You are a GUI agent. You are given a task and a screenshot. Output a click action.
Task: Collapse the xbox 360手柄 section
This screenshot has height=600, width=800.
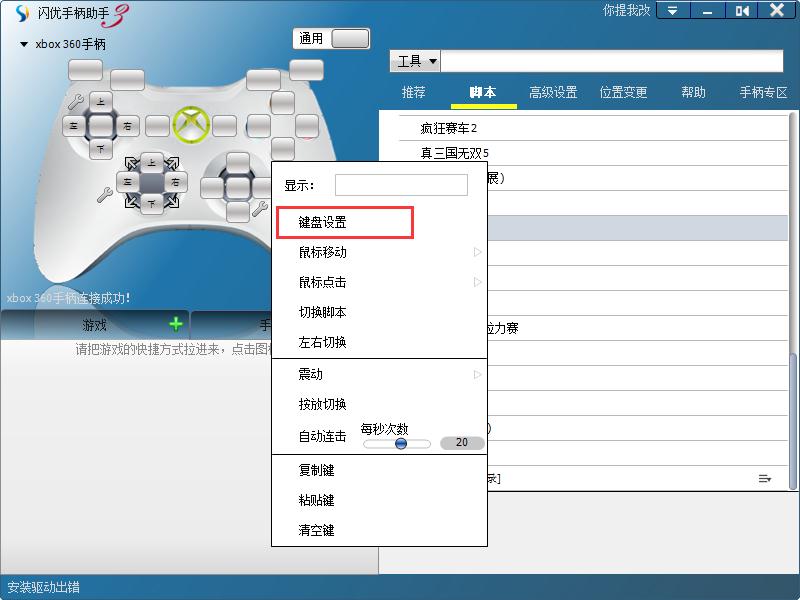click(22, 44)
